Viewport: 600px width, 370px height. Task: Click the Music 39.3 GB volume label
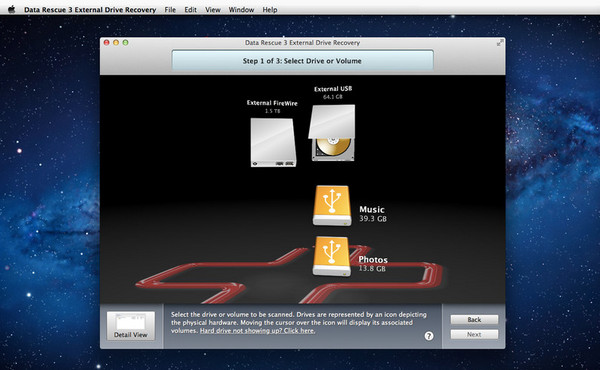(x=373, y=214)
